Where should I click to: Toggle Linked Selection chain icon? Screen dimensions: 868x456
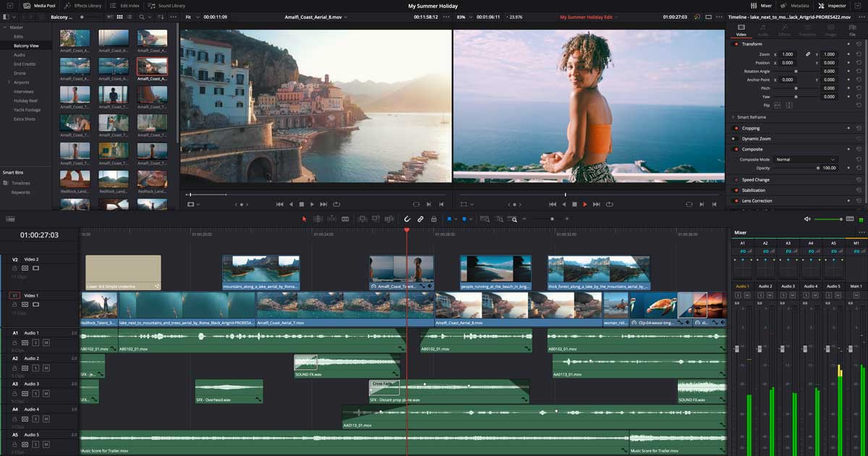pos(420,219)
